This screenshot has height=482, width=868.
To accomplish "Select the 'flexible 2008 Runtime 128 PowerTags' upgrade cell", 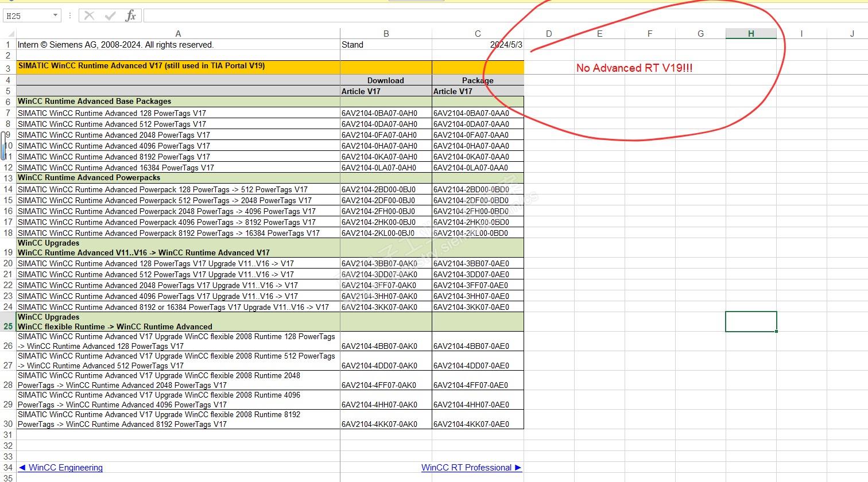I will pos(178,341).
